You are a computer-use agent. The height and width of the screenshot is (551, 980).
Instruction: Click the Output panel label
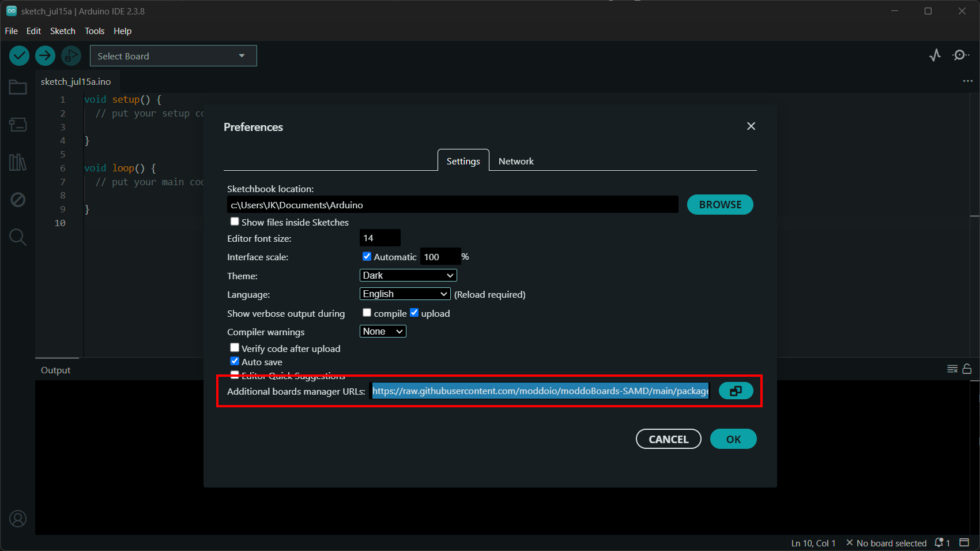(55, 370)
